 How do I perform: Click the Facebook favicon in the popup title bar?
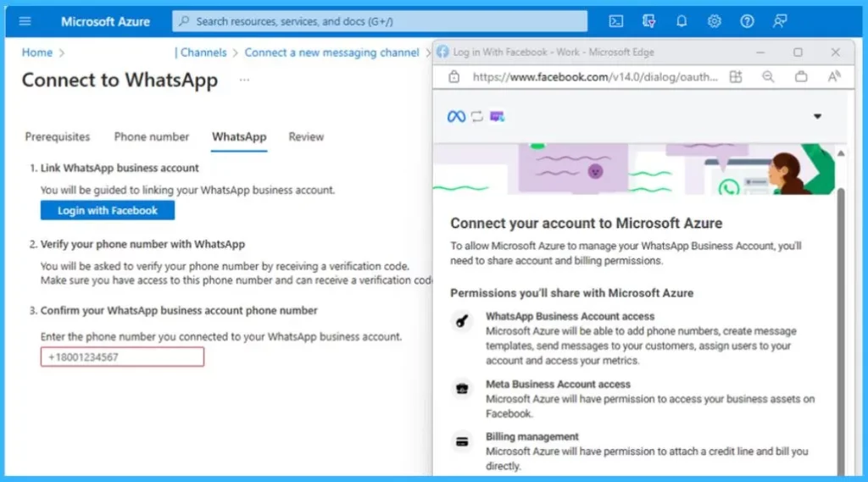tap(442, 52)
